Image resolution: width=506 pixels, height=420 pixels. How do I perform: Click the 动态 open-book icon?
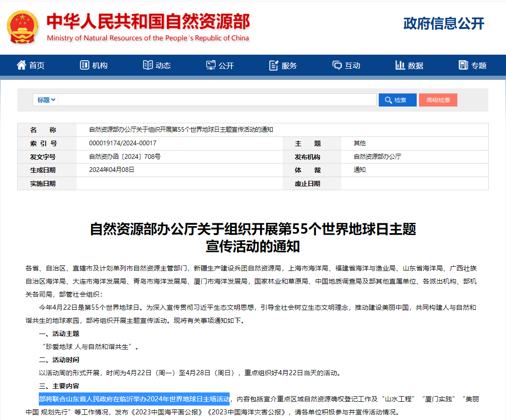pos(148,65)
